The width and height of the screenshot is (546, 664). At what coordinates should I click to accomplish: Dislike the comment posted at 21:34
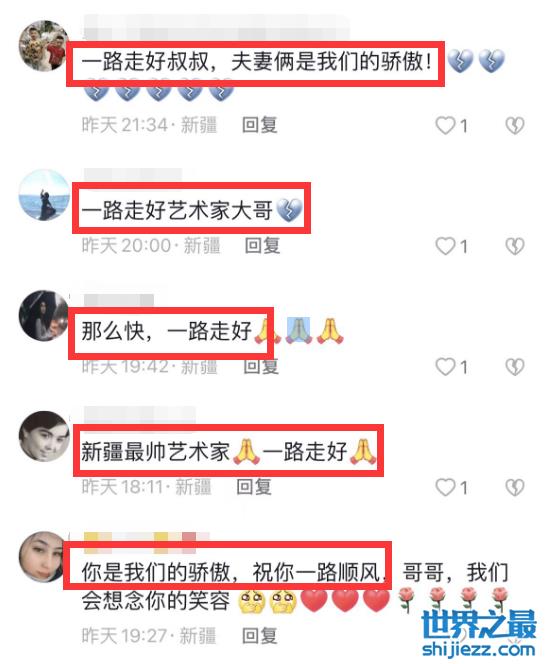[x=515, y=125]
